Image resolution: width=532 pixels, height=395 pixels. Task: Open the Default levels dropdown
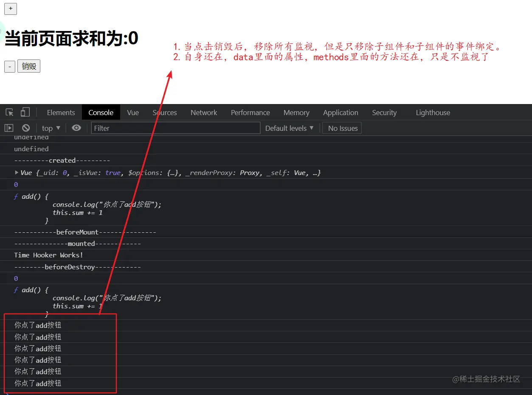[289, 128]
